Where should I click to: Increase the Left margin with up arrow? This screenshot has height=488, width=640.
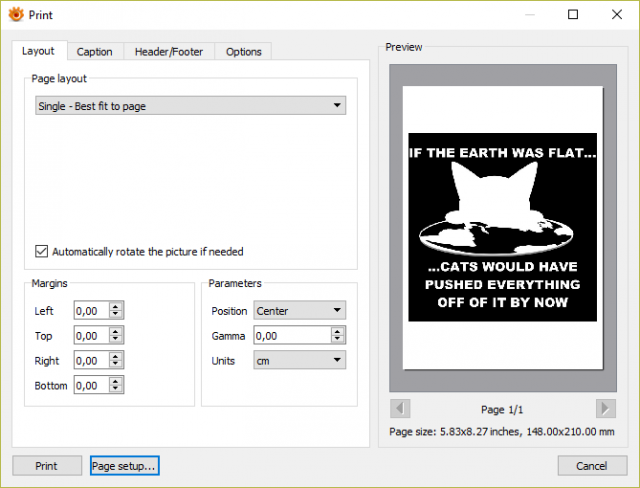[x=116, y=306]
